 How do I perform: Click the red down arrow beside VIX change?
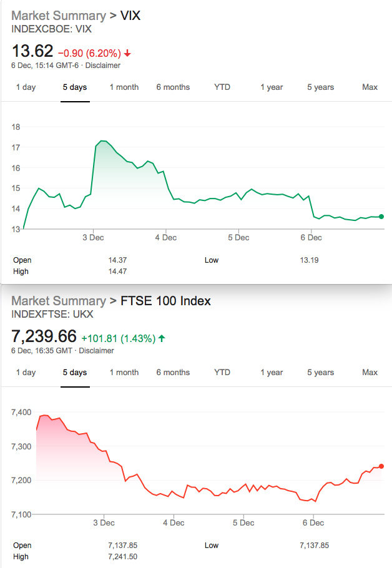click(127, 54)
